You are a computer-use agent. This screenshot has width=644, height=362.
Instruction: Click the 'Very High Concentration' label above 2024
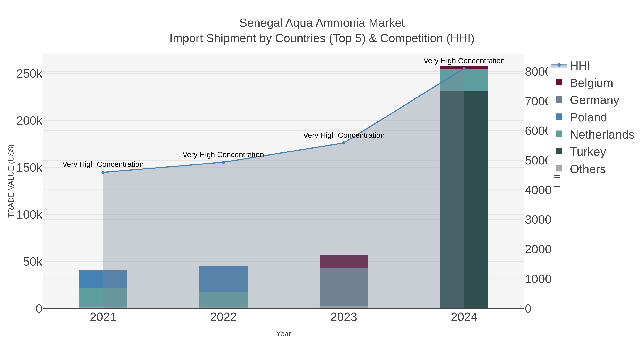pyautogui.click(x=464, y=61)
